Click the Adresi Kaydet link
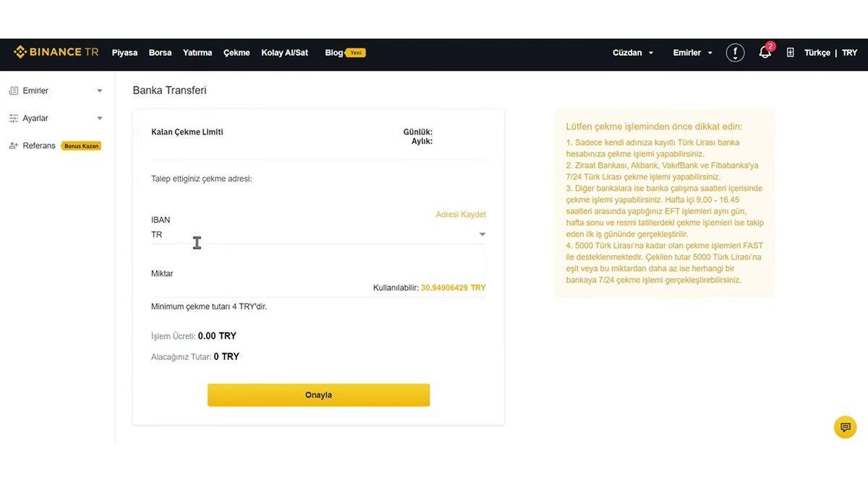This screenshot has height=488, width=868. point(461,214)
